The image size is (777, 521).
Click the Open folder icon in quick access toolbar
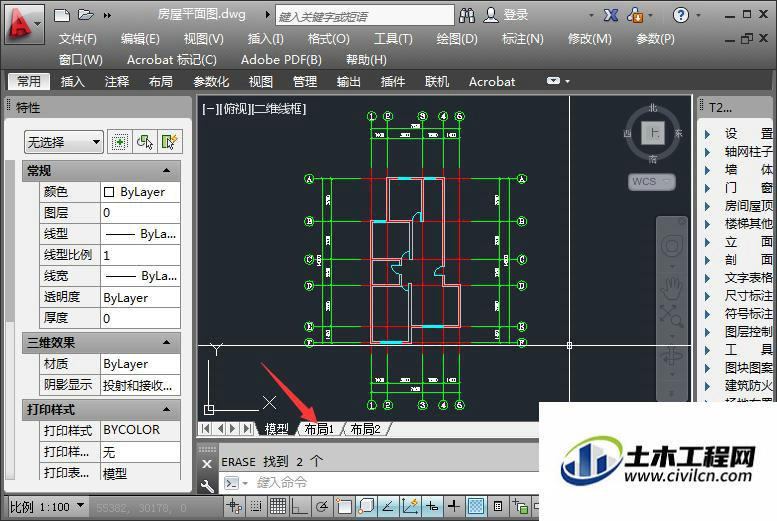[x=86, y=15]
